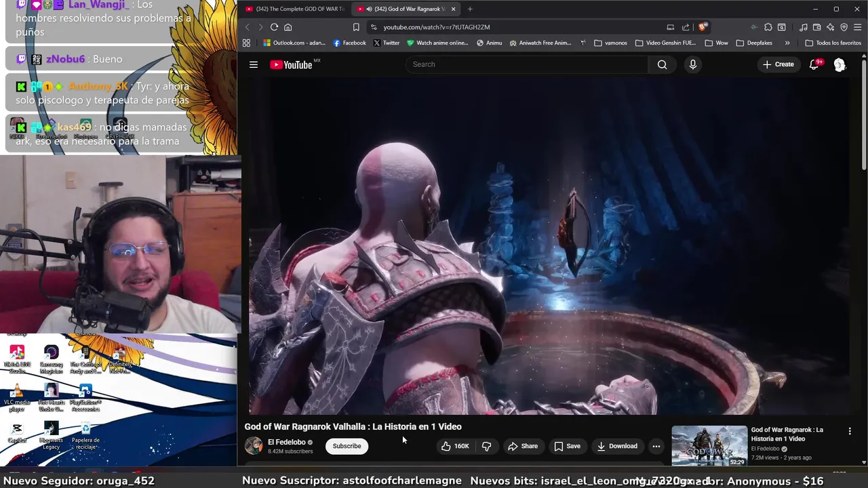868x488 pixels.
Task: Open the music note toolbar icon
Action: 804,27
